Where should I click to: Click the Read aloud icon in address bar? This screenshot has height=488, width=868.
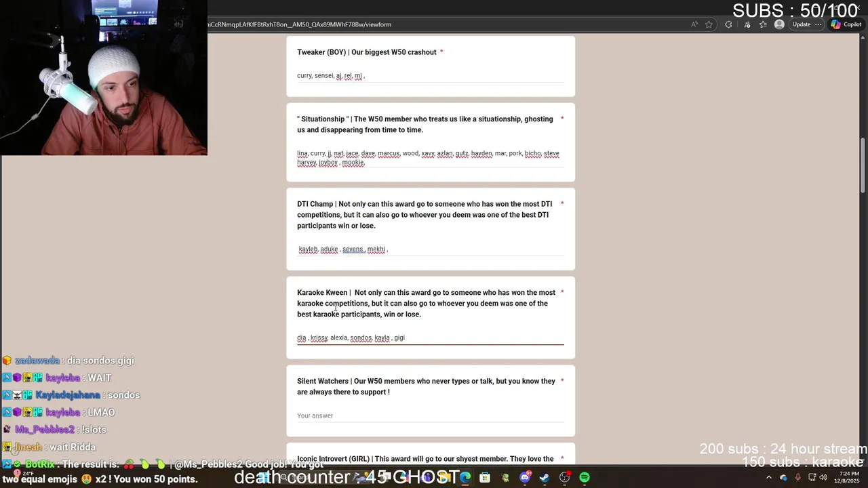click(x=694, y=24)
